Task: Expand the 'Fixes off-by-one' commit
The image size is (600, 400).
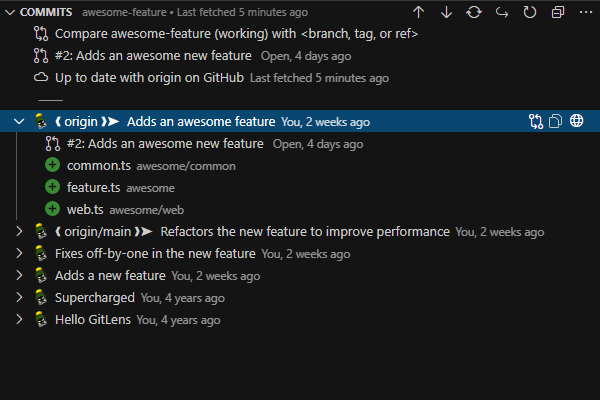Action: [19, 254]
